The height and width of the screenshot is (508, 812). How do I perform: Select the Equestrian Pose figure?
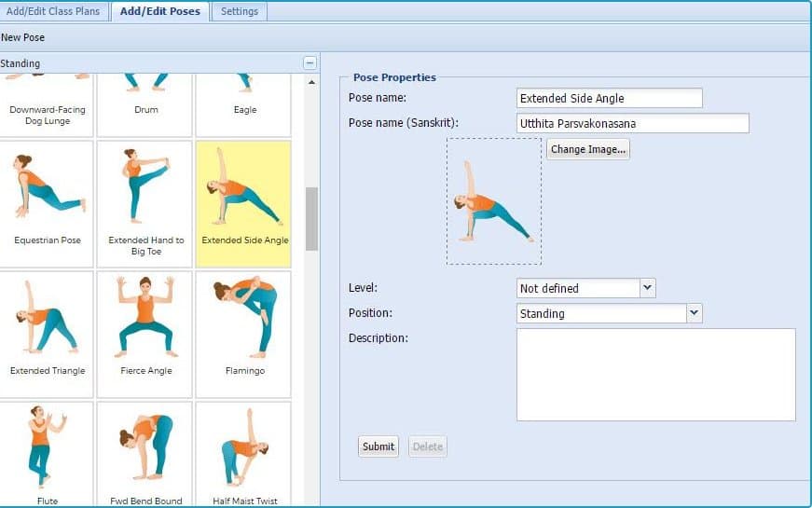48,187
